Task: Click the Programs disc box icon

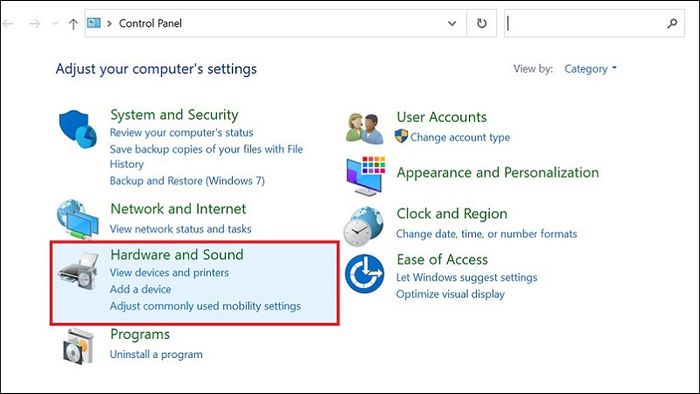Action: (78, 347)
